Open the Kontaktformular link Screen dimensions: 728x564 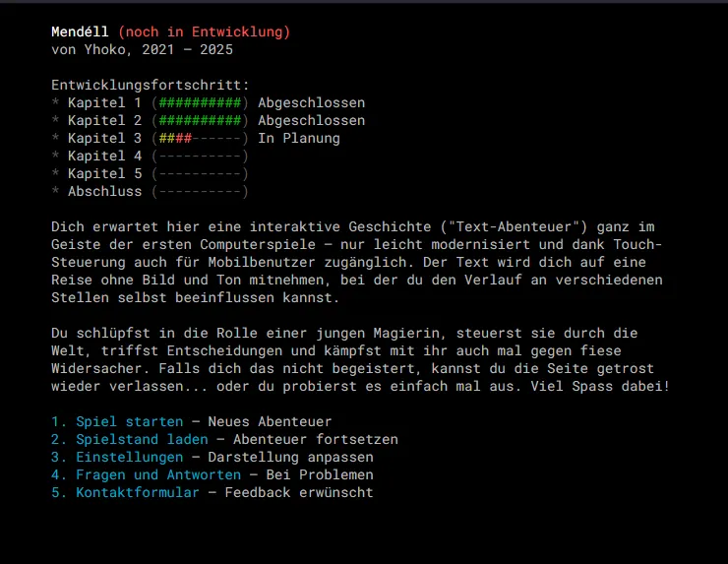tap(138, 492)
